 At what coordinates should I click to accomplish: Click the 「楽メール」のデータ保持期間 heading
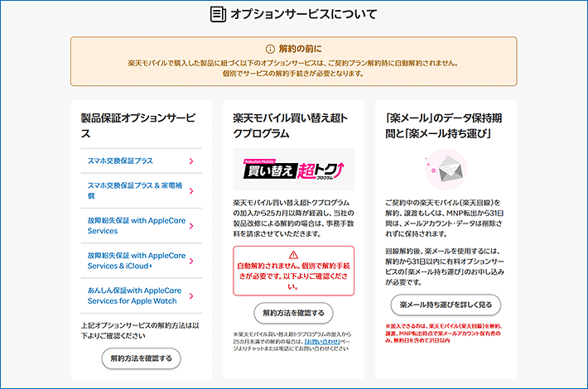point(444,126)
